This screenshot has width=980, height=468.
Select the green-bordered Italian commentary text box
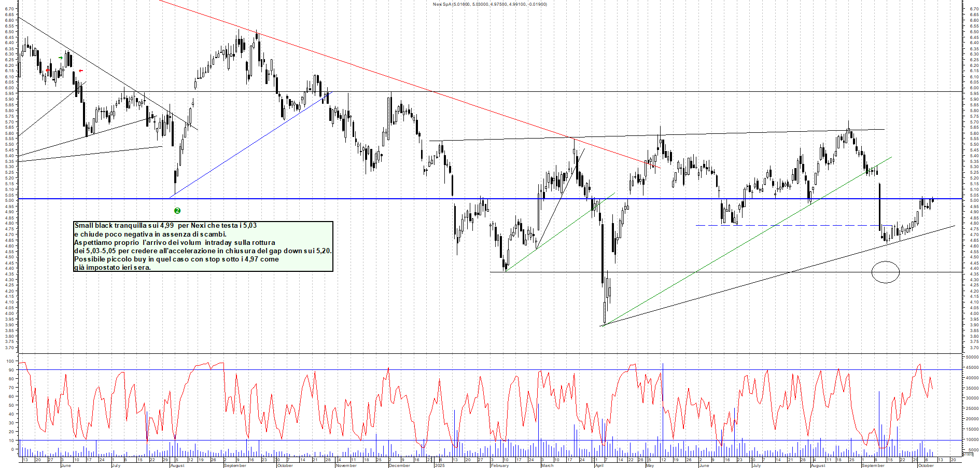tap(203, 246)
